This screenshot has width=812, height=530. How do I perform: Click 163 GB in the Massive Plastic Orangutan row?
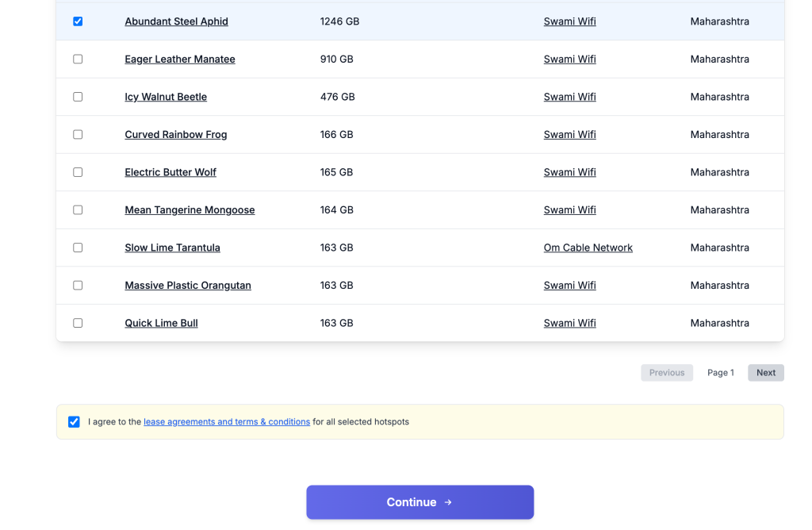(x=336, y=286)
